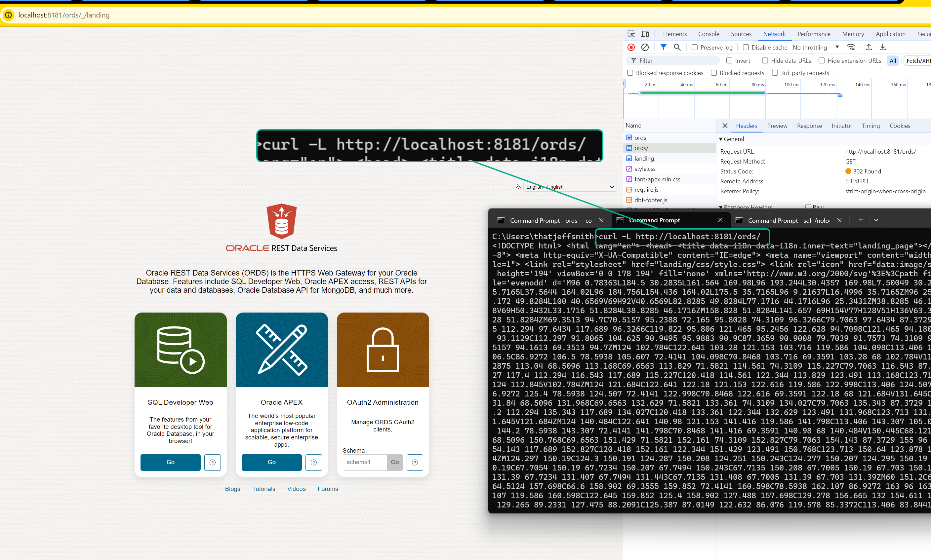
Task: Tick the Hide data URLs checkbox
Action: point(765,60)
